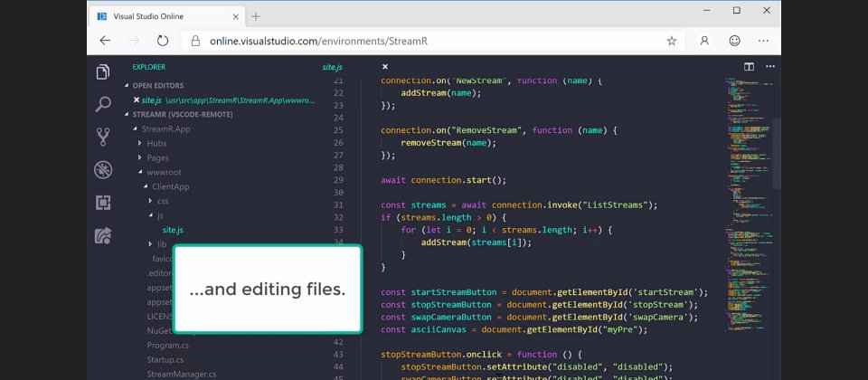Open the Extensions view icon
The width and height of the screenshot is (868, 380).
[x=103, y=203]
